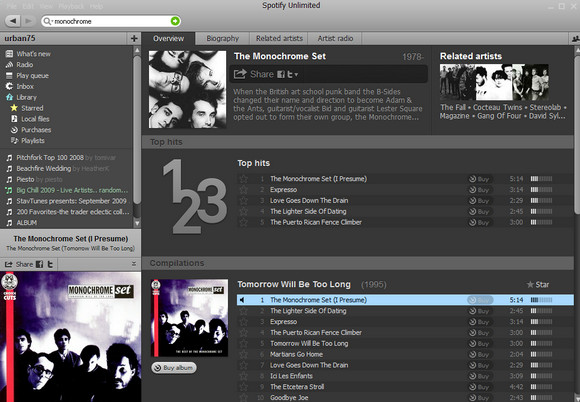The image size is (580, 402).
Task: Open Playlists in the sidebar
Action: pos(33,141)
